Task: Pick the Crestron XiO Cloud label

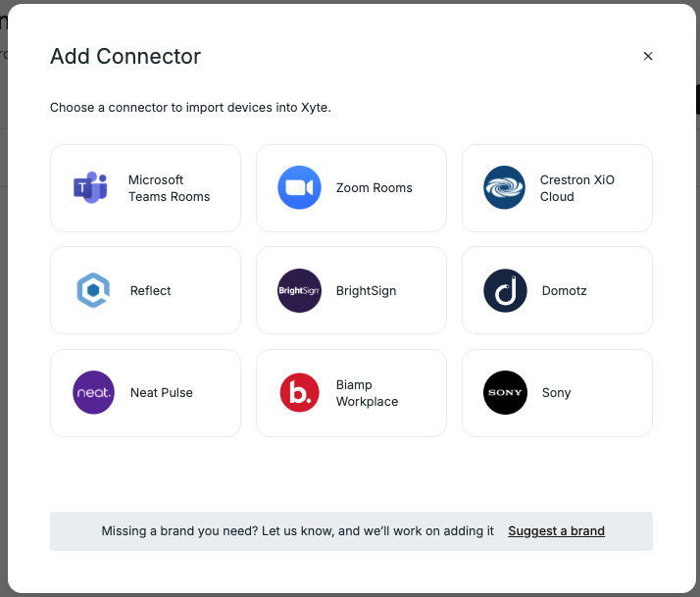Action: (576, 188)
